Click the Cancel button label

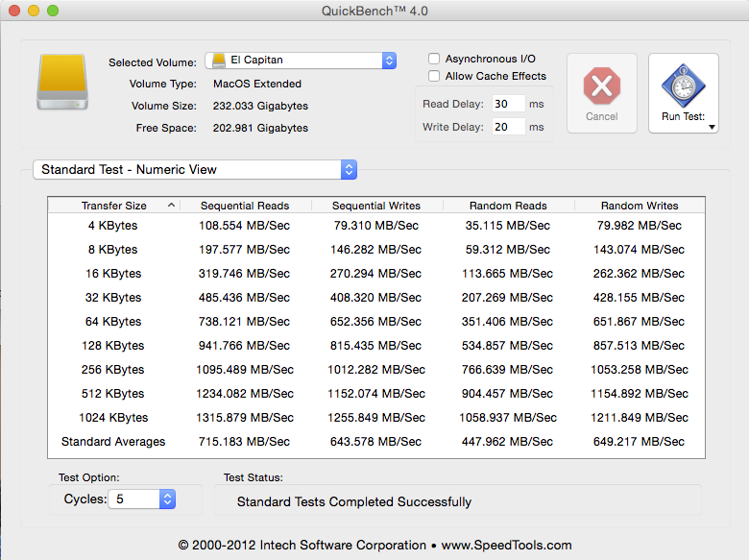(602, 116)
